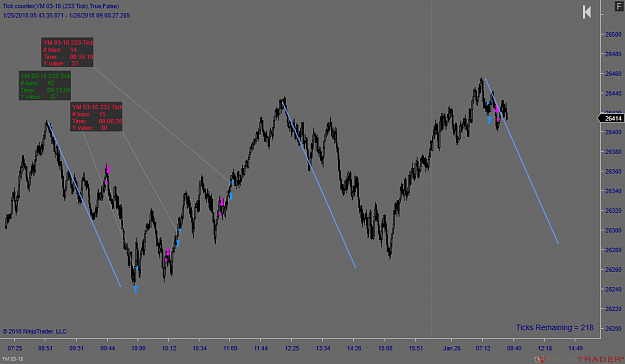Click the magenta down arrow near 10:12
This screenshot has height=364, width=625.
pyautogui.click(x=168, y=252)
